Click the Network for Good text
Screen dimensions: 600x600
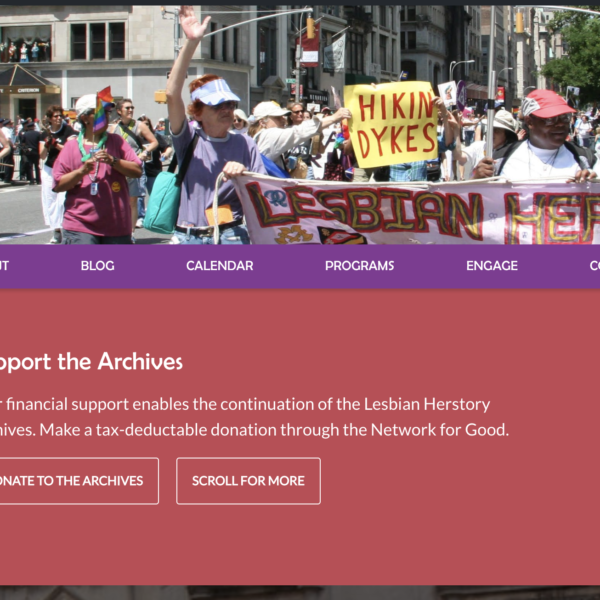[x=440, y=430]
